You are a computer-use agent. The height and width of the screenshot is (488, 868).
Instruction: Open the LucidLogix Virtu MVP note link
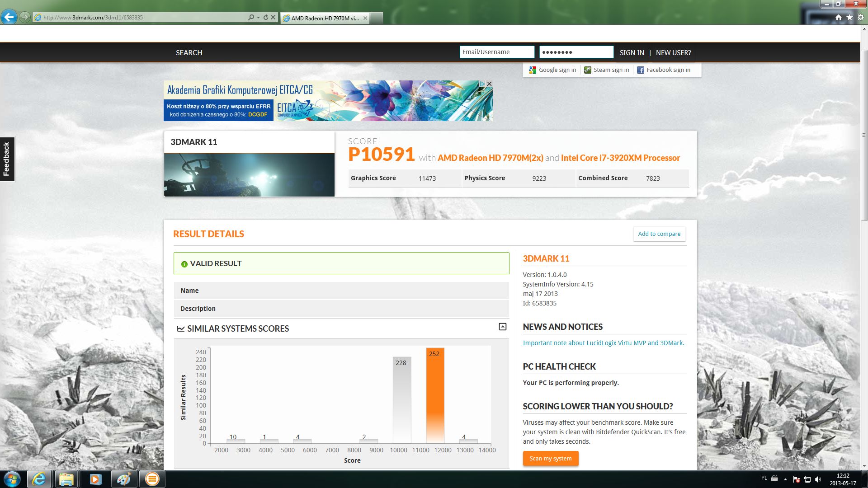603,343
